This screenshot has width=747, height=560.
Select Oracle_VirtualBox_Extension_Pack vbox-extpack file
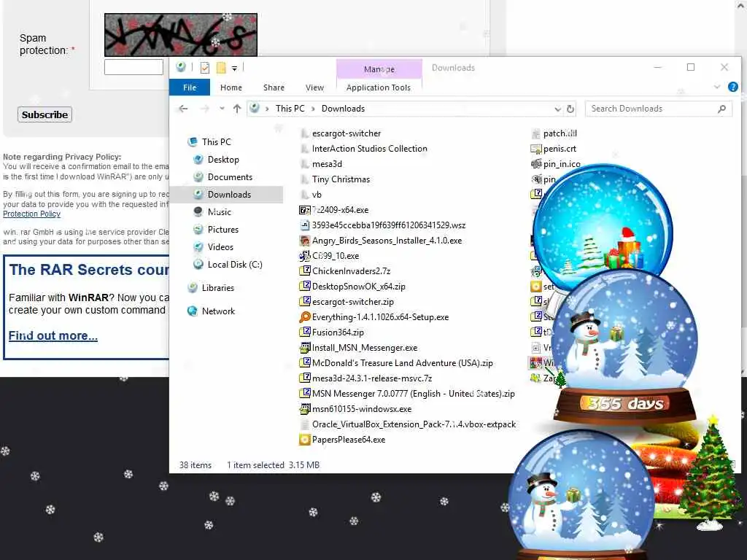click(409, 424)
